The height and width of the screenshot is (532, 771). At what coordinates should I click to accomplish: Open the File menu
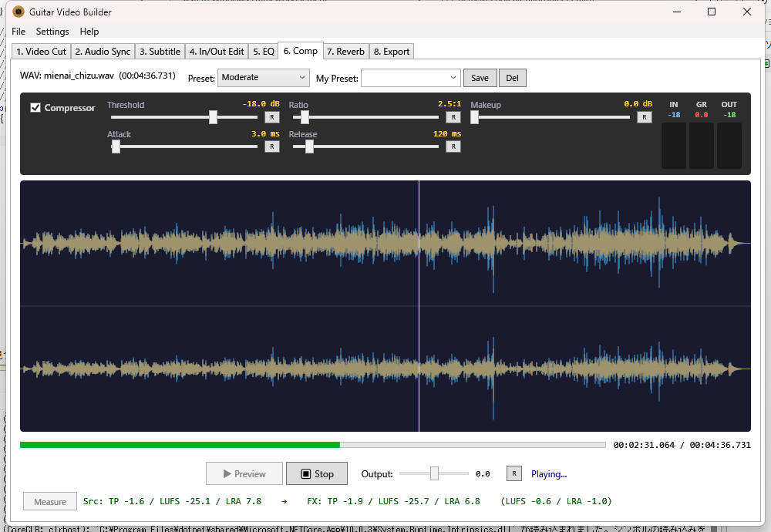coord(19,32)
